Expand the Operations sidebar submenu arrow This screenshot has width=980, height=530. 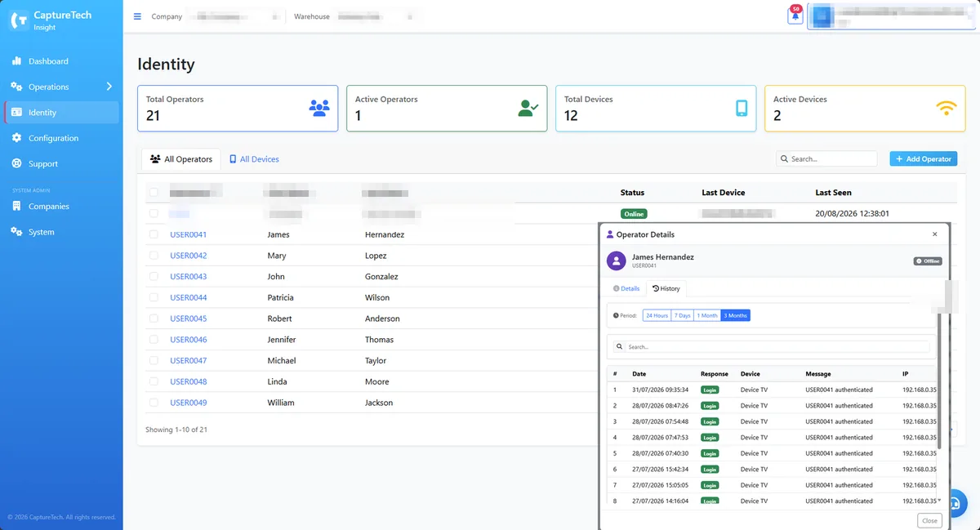pos(109,87)
